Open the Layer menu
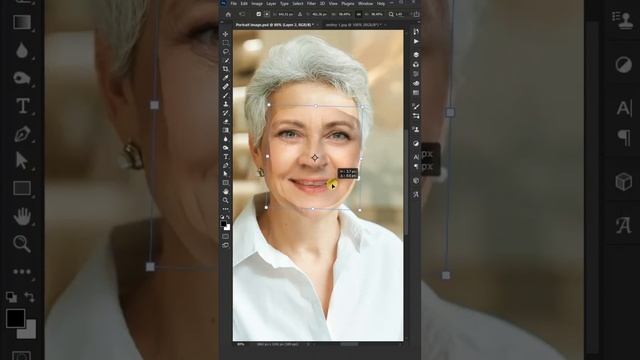This screenshot has width=640, height=360. click(271, 3)
